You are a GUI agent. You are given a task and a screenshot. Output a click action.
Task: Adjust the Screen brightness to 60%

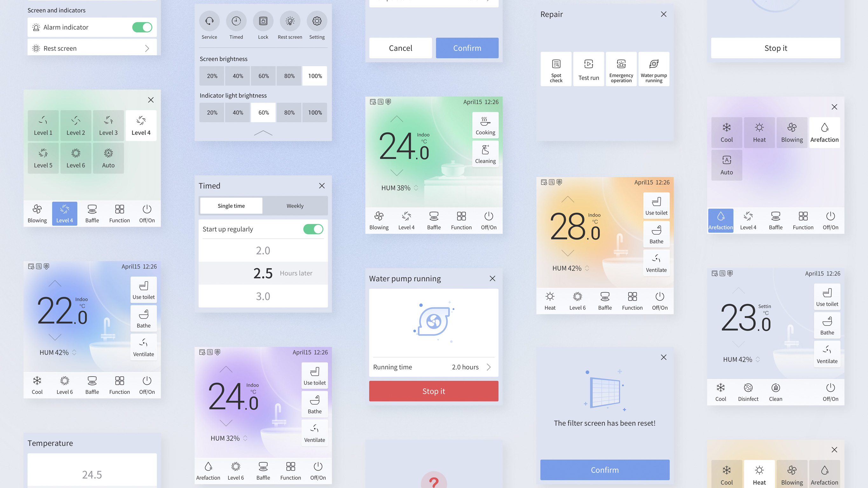pos(263,76)
